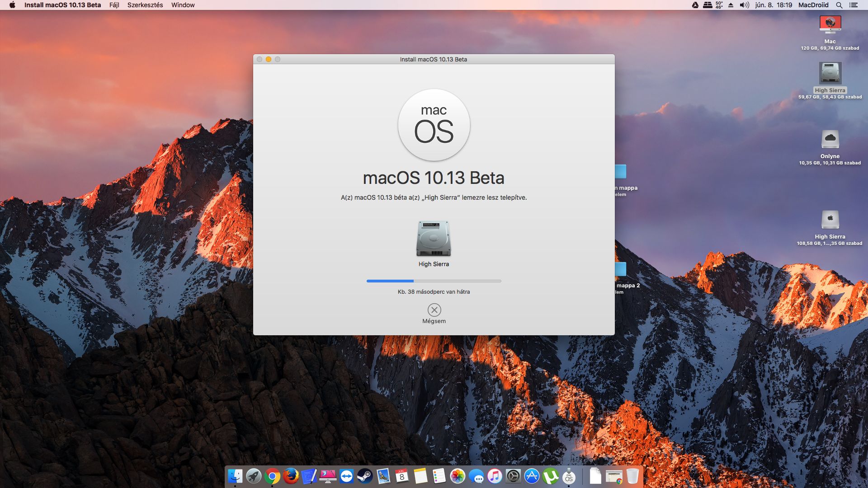Open System Preferences from the Dock

point(513,476)
